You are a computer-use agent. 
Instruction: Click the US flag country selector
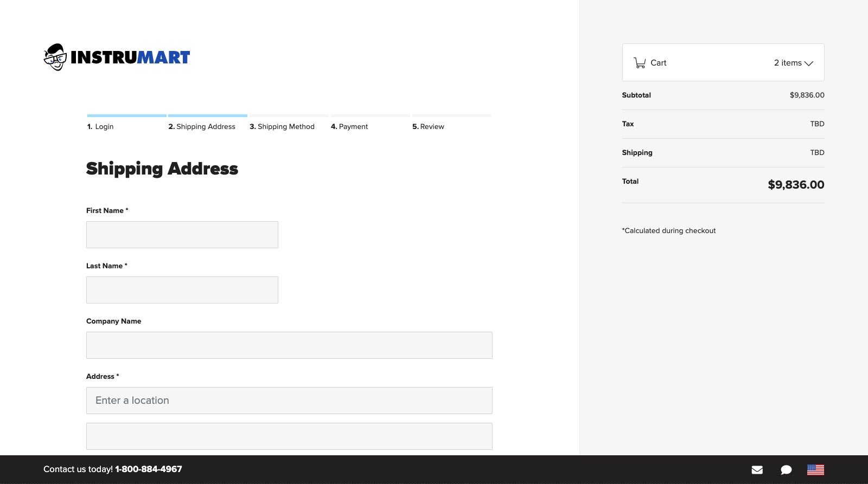815,470
